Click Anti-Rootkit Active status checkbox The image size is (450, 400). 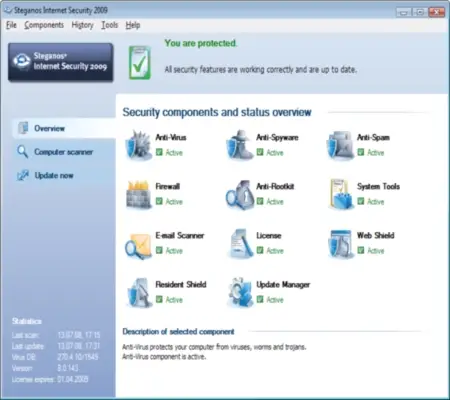[x=260, y=201]
